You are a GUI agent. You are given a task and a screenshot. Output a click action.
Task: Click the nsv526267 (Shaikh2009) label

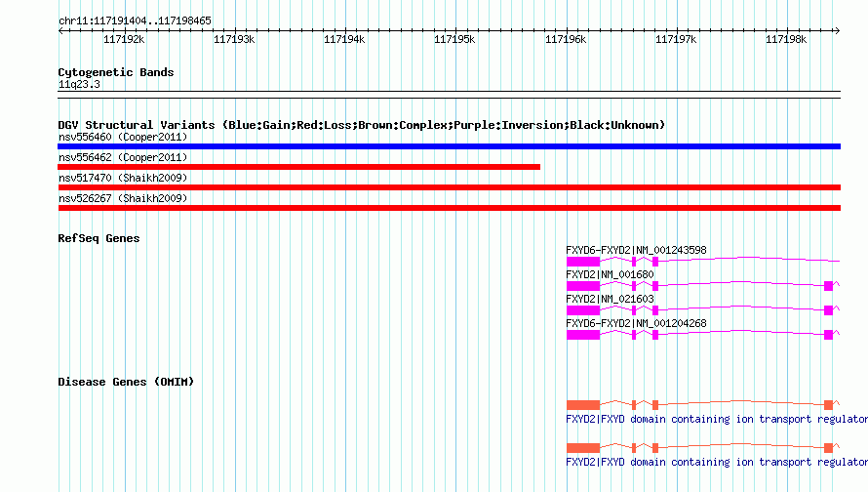123,198
